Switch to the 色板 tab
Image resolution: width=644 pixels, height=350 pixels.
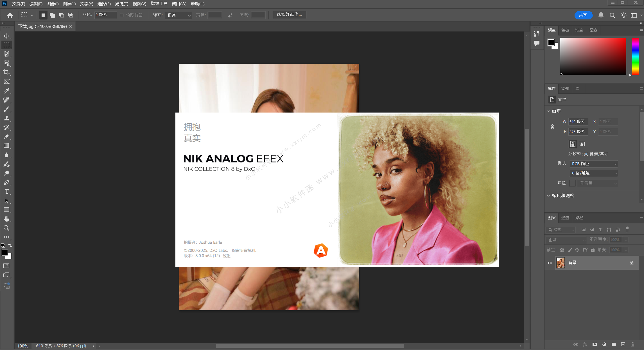pyautogui.click(x=565, y=30)
